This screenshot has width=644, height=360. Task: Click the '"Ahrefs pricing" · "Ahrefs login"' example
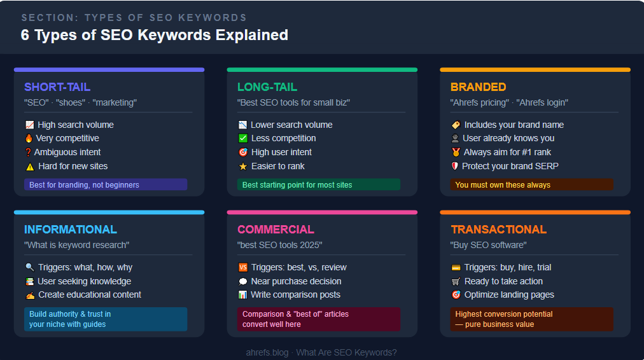pyautogui.click(x=509, y=102)
